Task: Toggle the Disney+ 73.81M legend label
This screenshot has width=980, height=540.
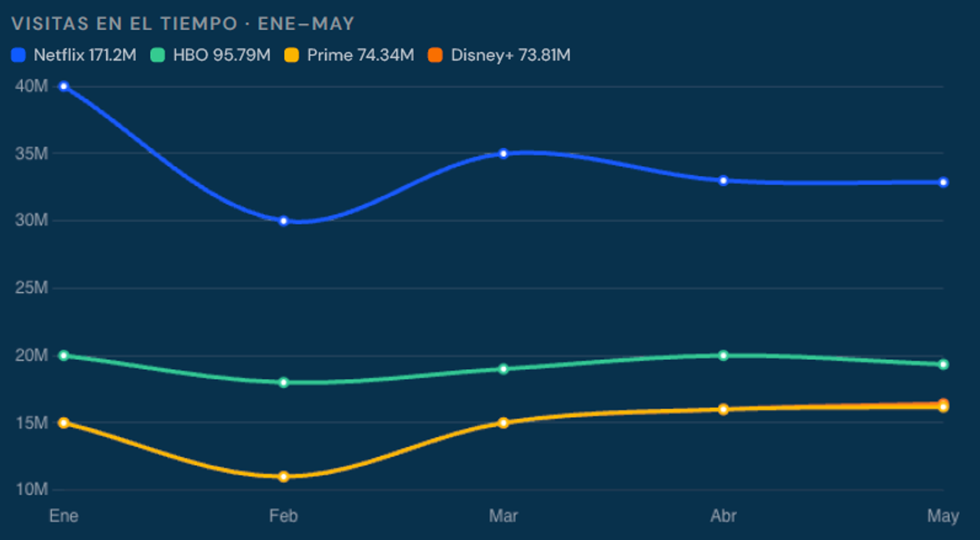Action: 511,55
